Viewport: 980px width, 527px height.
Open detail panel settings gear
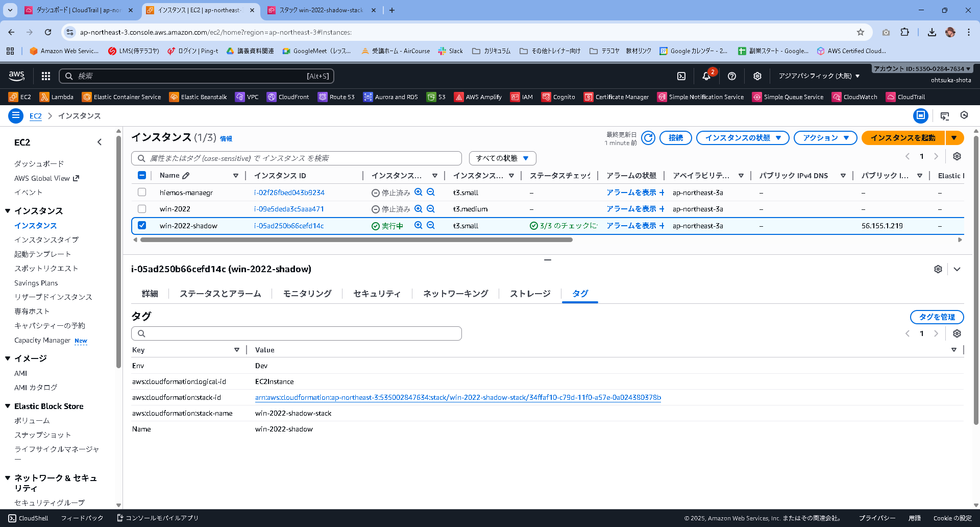(x=938, y=269)
